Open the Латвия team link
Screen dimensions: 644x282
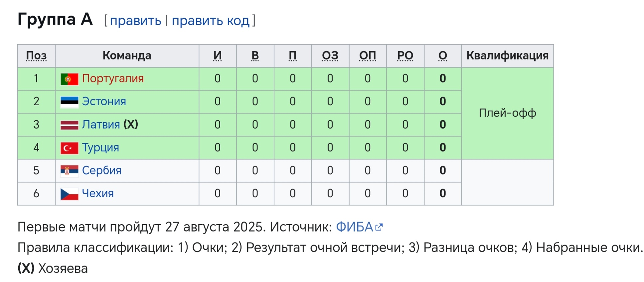point(101,124)
